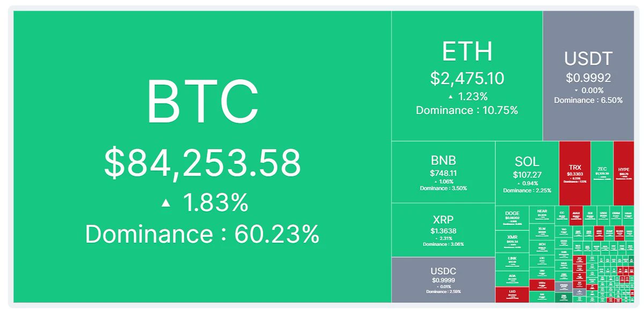This screenshot has height=314, width=644.
Task: Select the ADA tile
Action: click(512, 279)
